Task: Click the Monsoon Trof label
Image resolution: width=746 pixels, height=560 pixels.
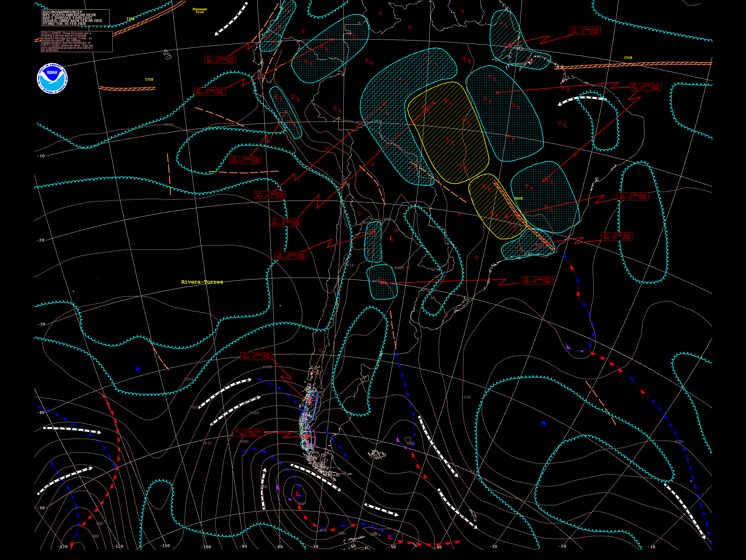Action: point(200,11)
